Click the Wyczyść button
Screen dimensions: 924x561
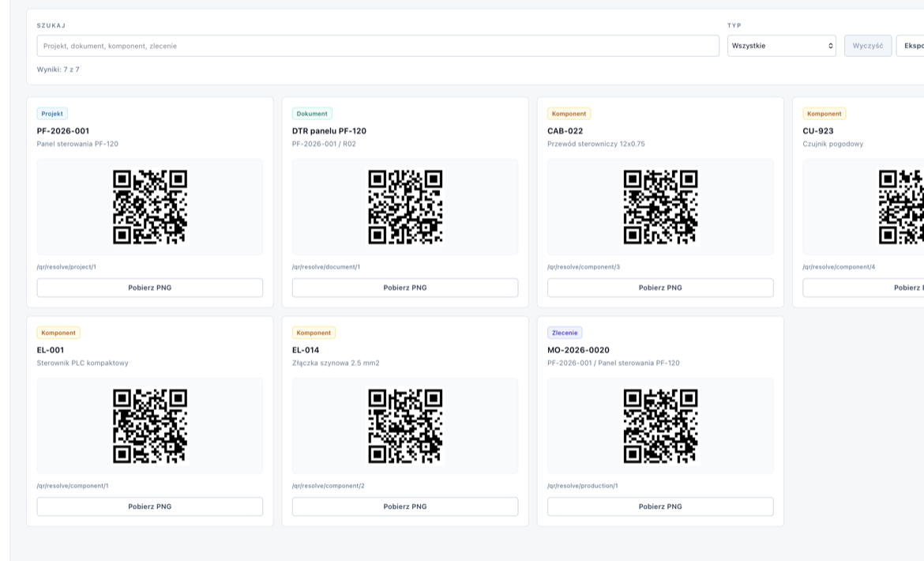click(868, 46)
